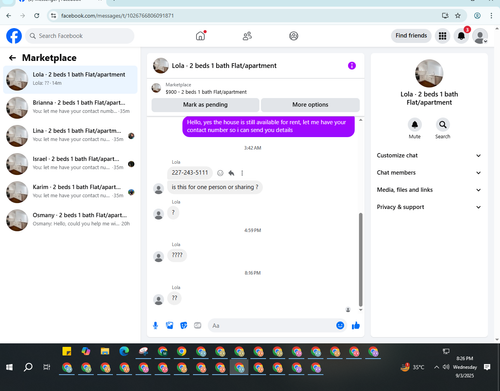Open the account avatar menu

[480, 36]
